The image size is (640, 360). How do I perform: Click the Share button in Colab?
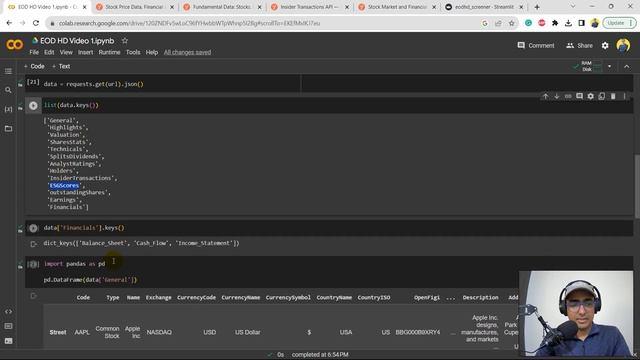pyautogui.click(x=579, y=46)
